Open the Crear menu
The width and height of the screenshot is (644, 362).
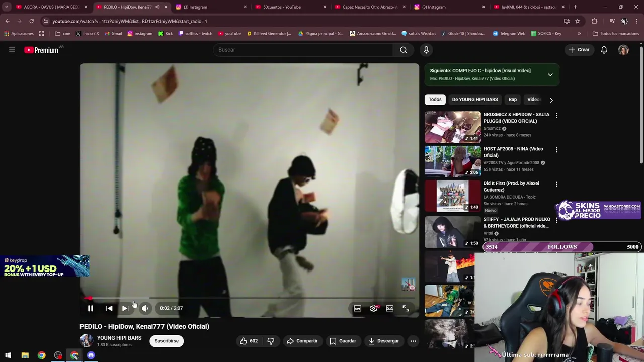[x=579, y=50]
